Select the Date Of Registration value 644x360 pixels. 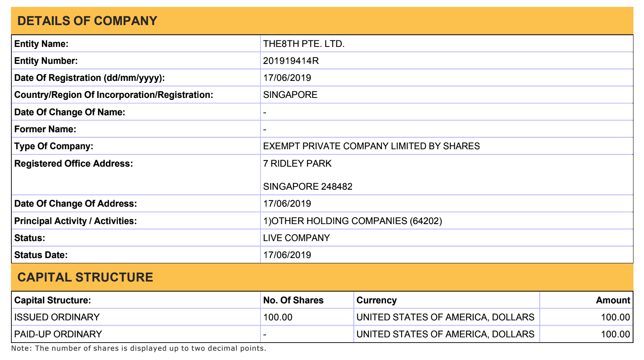click(287, 78)
